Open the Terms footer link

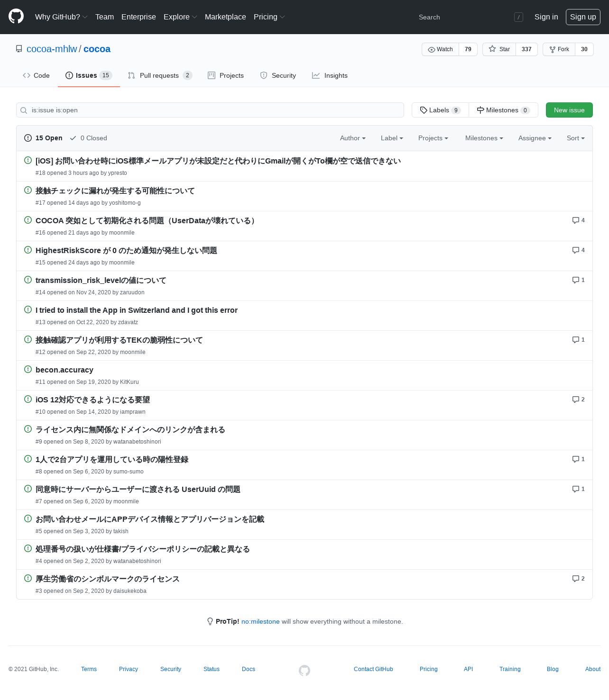click(x=89, y=669)
